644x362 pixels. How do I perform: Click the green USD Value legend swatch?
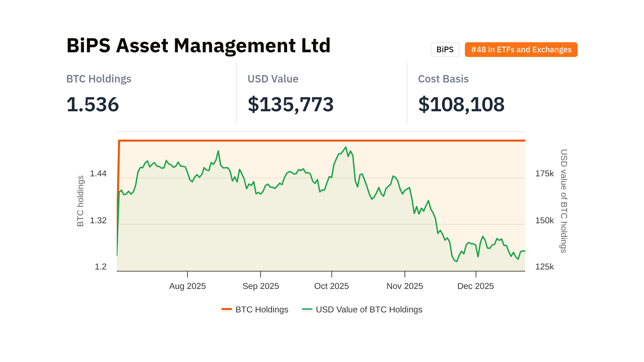tap(307, 309)
